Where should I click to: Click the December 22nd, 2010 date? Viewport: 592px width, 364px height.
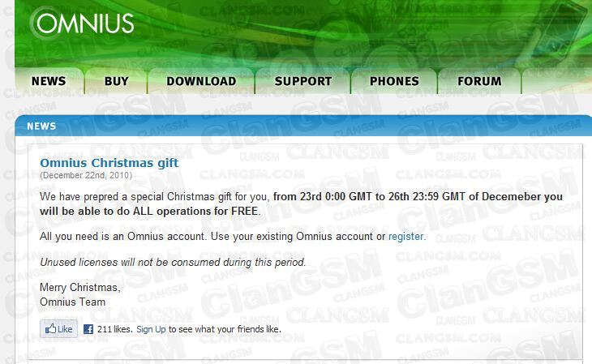point(86,175)
